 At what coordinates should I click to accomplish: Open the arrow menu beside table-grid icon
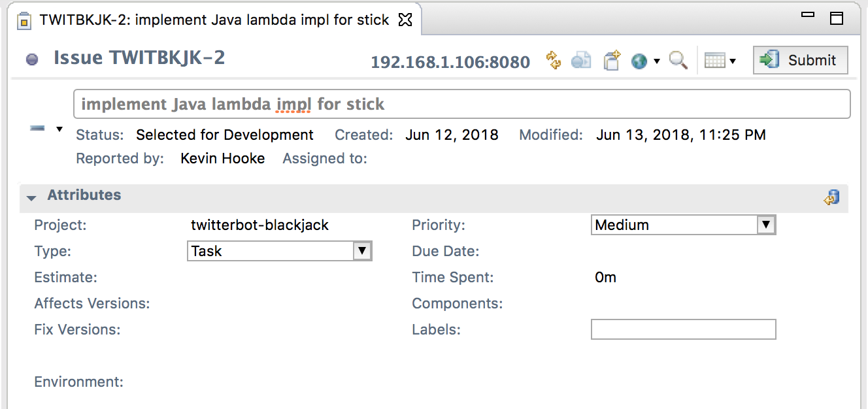tap(733, 61)
